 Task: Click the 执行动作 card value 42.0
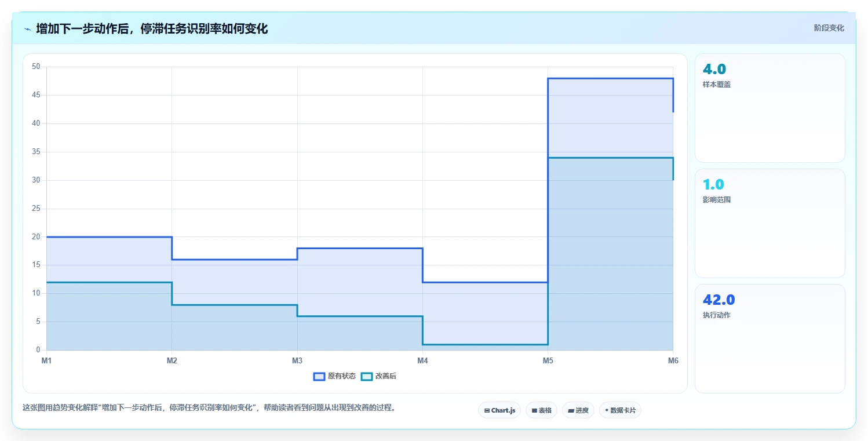tap(719, 300)
